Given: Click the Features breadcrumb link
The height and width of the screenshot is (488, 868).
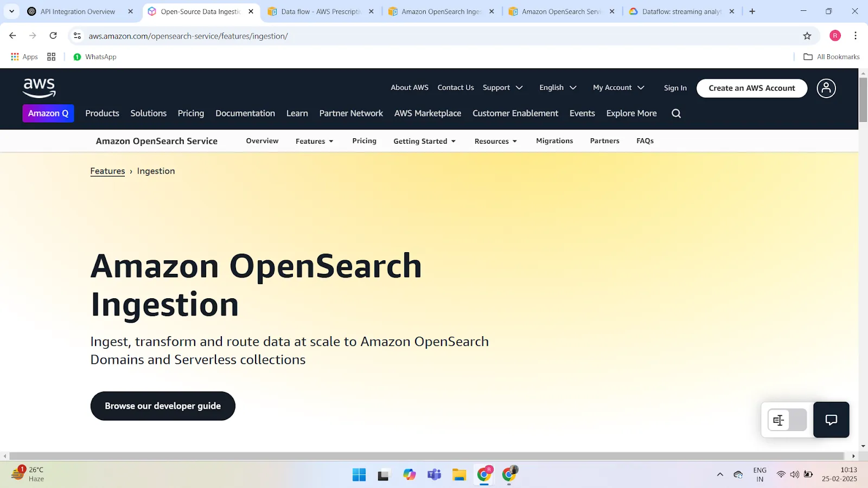Looking at the screenshot, I should (107, 171).
